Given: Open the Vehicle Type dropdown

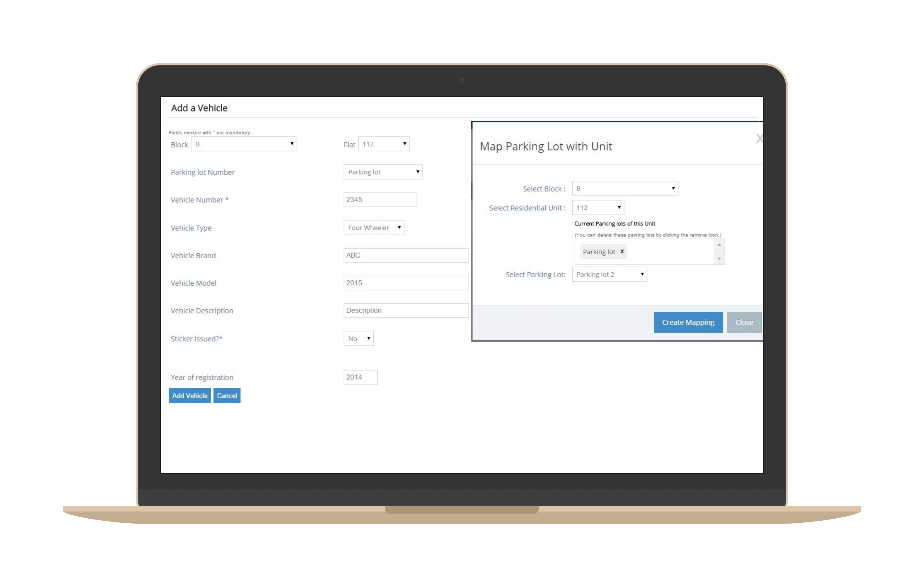Looking at the screenshot, I should [374, 228].
